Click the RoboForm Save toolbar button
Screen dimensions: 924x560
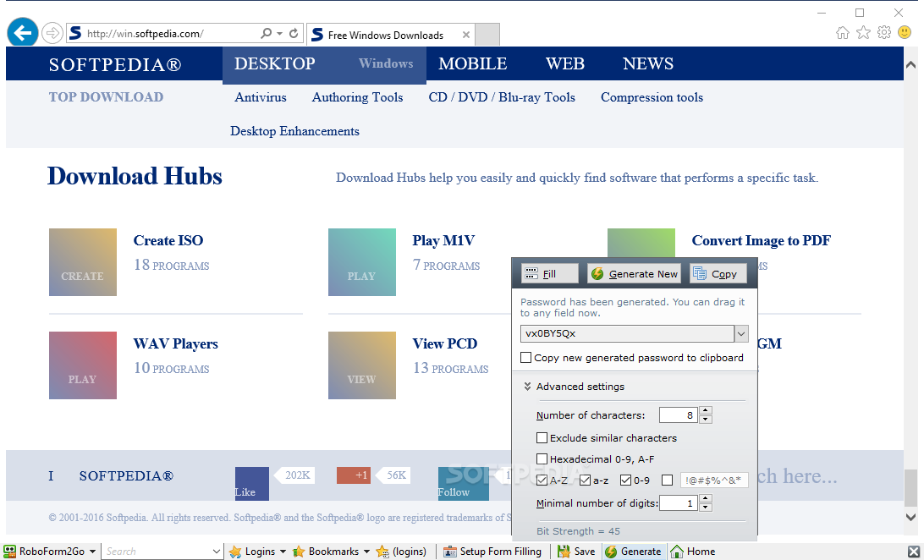(x=576, y=552)
